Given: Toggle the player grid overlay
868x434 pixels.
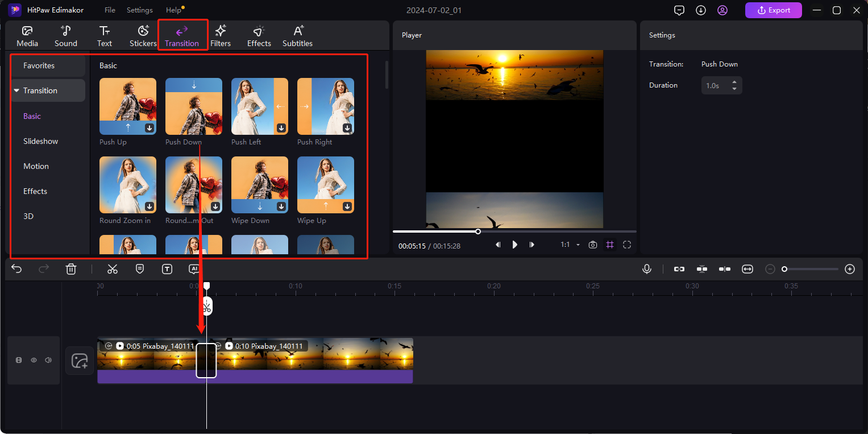Looking at the screenshot, I should tap(610, 245).
